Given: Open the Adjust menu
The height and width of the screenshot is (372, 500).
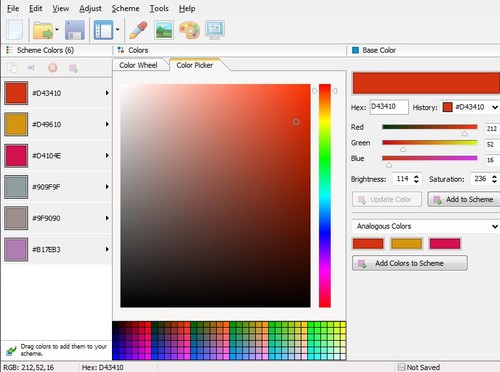Looking at the screenshot, I should (90, 8).
